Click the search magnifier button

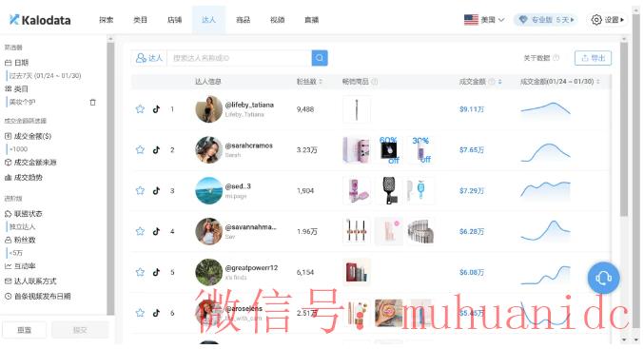[320, 58]
